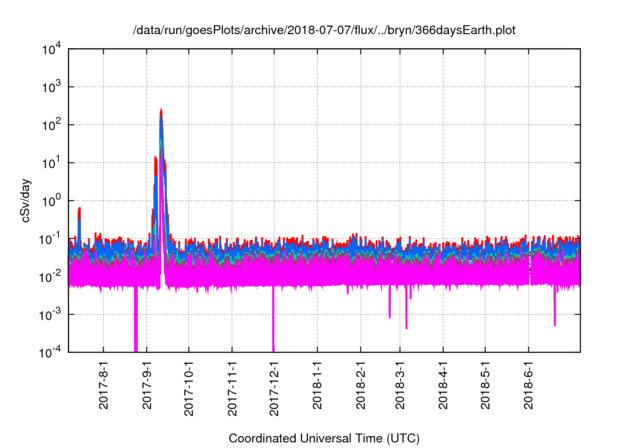Click the small red spike in July 2017

click(79, 210)
